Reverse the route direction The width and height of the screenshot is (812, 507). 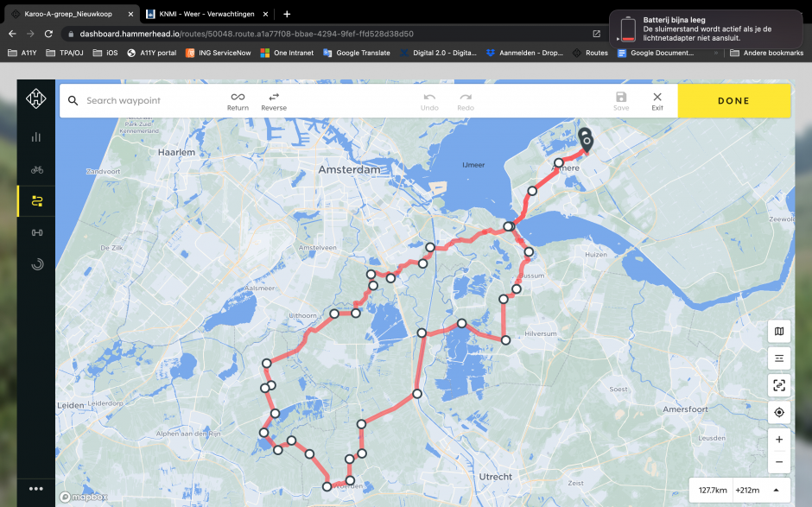click(274, 102)
